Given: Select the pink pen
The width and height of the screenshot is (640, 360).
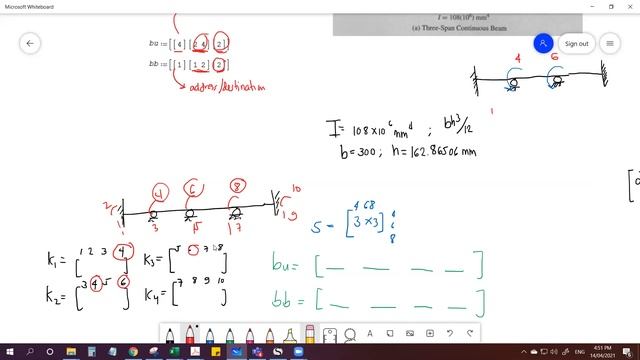Looking at the screenshot, I should [x=250, y=335].
